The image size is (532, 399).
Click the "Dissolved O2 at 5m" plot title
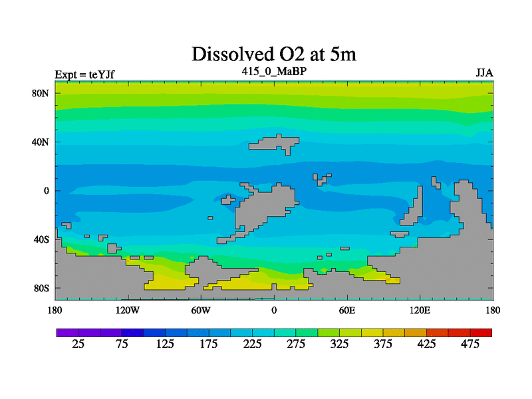[x=274, y=54]
